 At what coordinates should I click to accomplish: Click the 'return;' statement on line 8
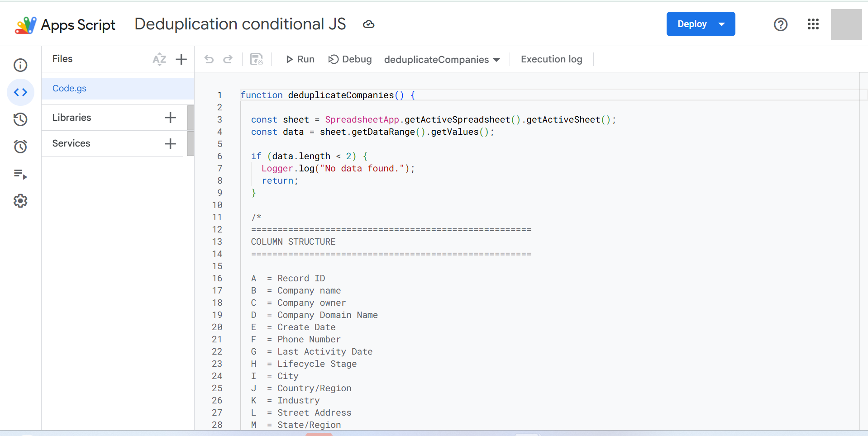click(280, 180)
